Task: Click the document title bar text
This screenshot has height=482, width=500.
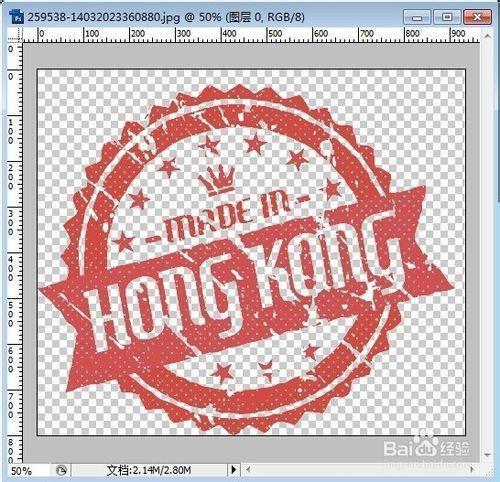Action: coord(166,17)
